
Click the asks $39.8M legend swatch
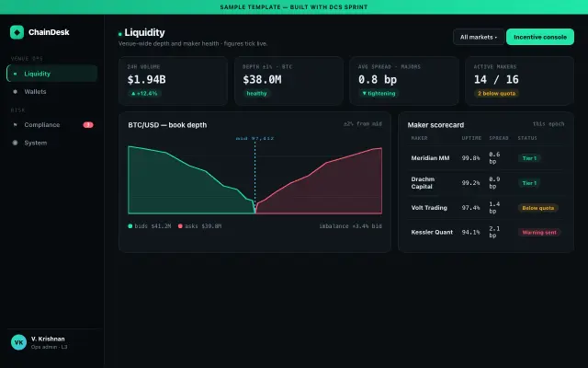tap(180, 226)
